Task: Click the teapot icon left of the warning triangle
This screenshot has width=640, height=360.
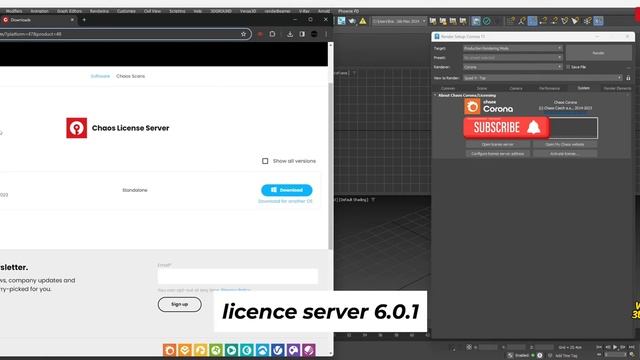Action: tap(352, 21)
